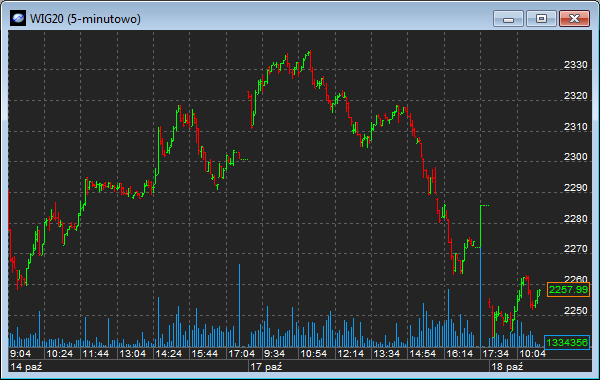
Task: Click the 11:44 time axis label
Action: (x=96, y=354)
